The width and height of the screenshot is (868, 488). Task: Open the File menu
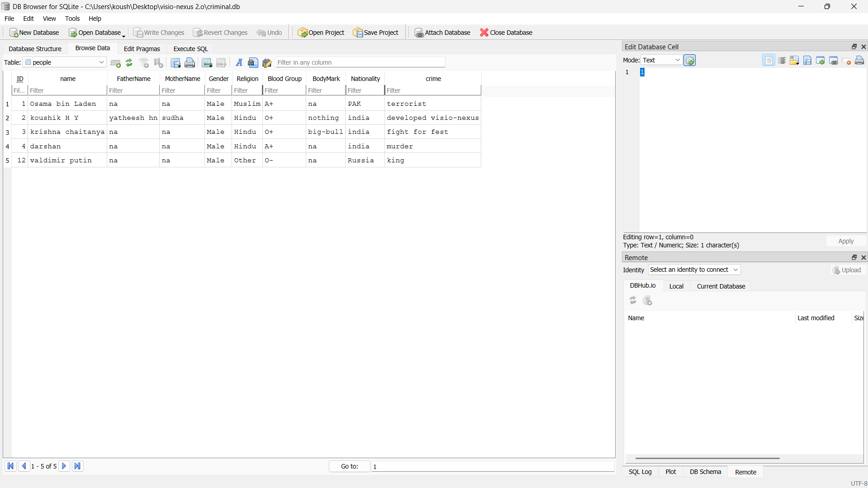9,19
